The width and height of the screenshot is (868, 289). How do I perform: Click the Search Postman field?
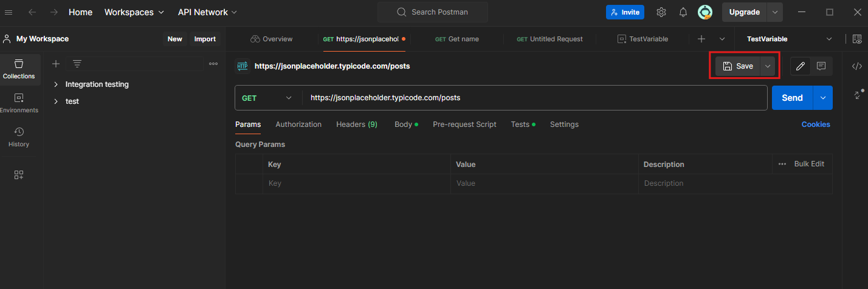(432, 12)
